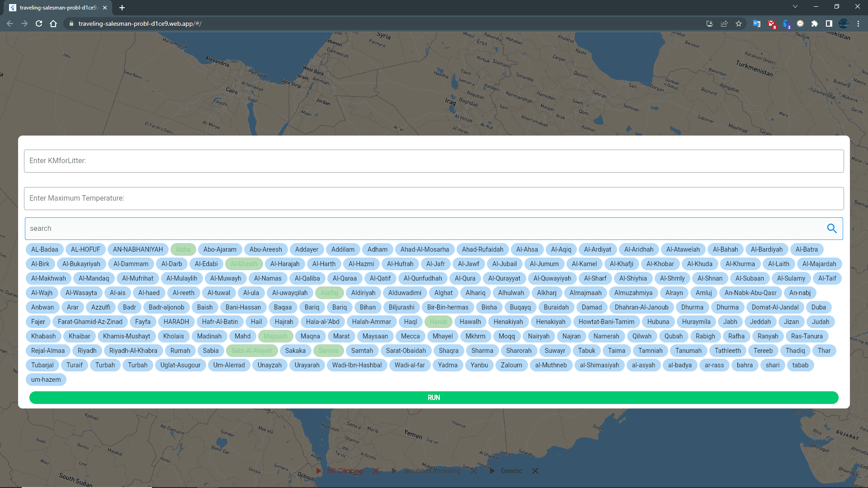Toggle the Sabt-Al-Alayah city chip
This screenshot has width=868, height=488.
[252, 351]
